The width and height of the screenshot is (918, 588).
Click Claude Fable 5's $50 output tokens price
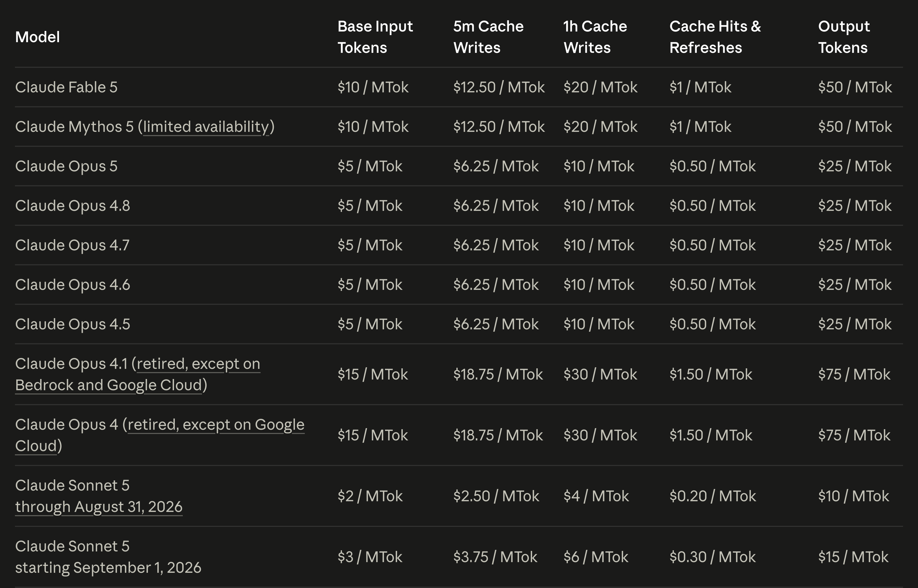pyautogui.click(x=855, y=87)
